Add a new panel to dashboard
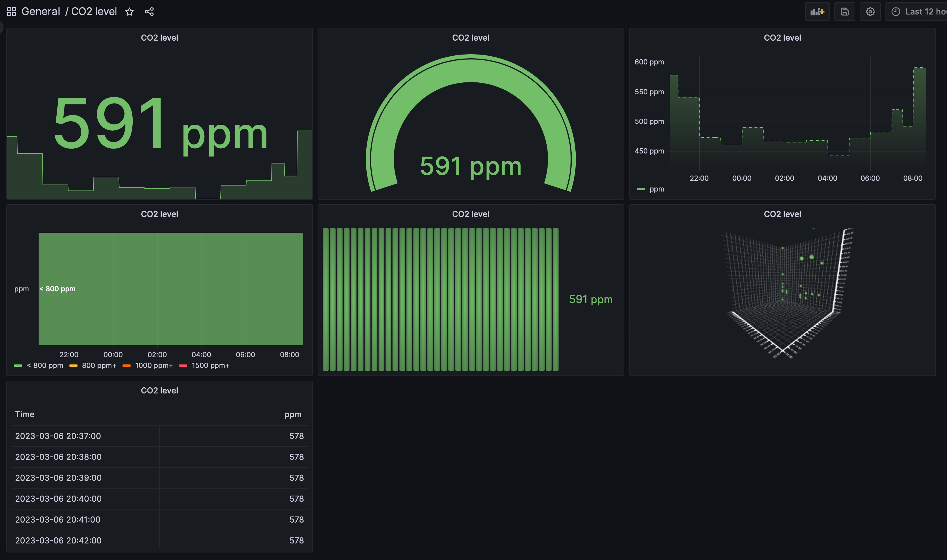 (817, 12)
